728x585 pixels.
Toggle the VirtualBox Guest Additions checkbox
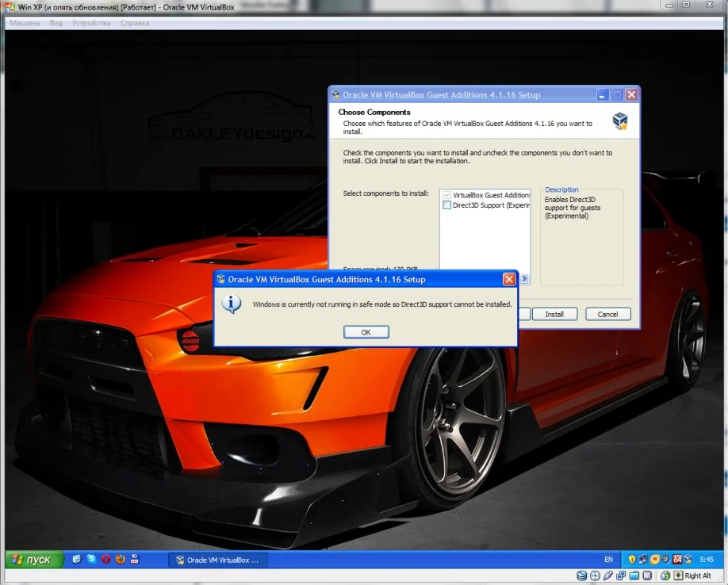tap(447, 195)
